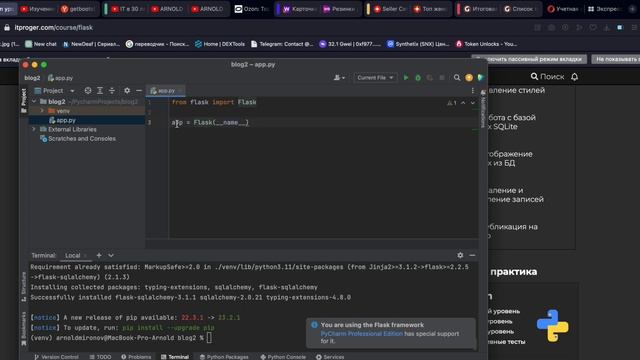Switch to the app.py editor tab
Image resolution: width=640 pixels, height=360 pixels.
coord(167,91)
